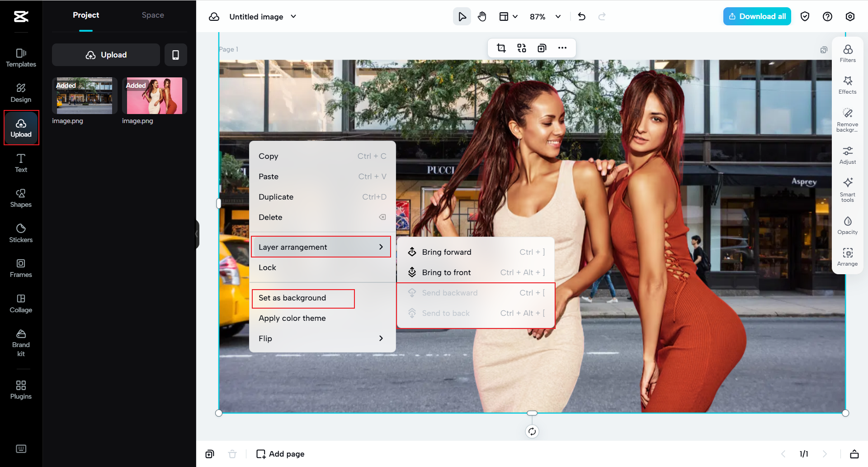This screenshot has width=868, height=467.
Task: Switch to the Space tab
Action: pos(153,15)
